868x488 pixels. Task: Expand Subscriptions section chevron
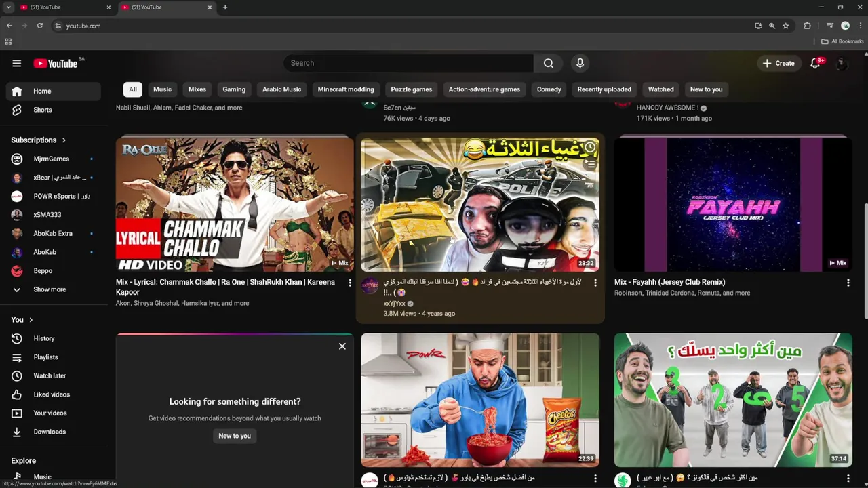click(64, 140)
